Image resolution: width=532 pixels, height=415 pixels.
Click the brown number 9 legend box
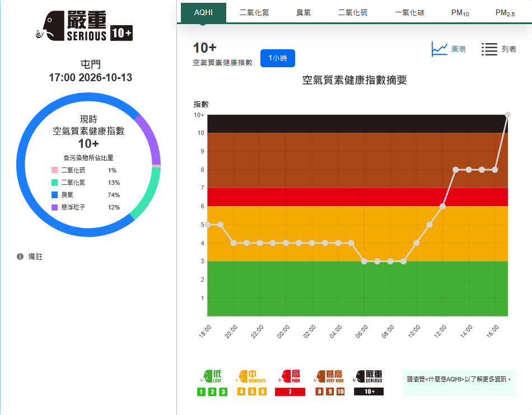330,391
